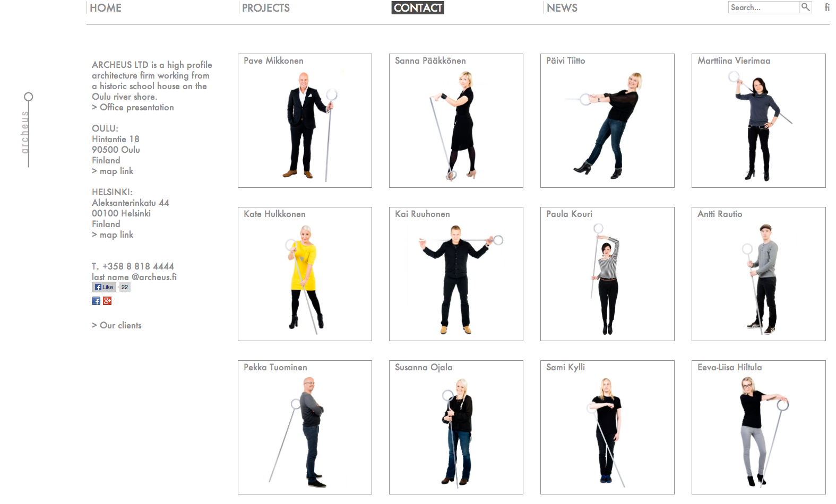Open Pave Mikkonen's profile photo
836x504 pixels.
305,120
